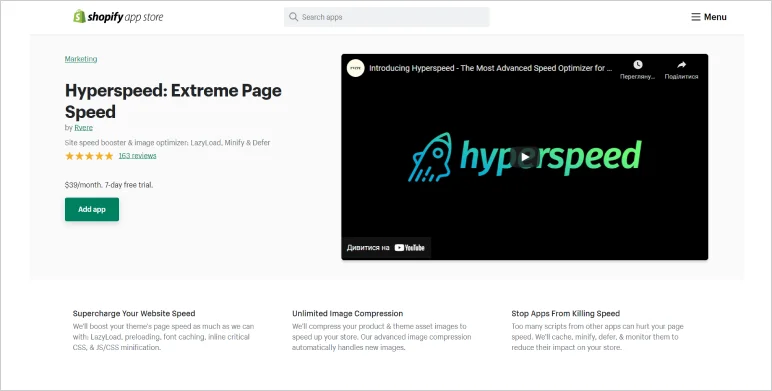Click the Shopify app store wordmark

[x=125, y=17]
